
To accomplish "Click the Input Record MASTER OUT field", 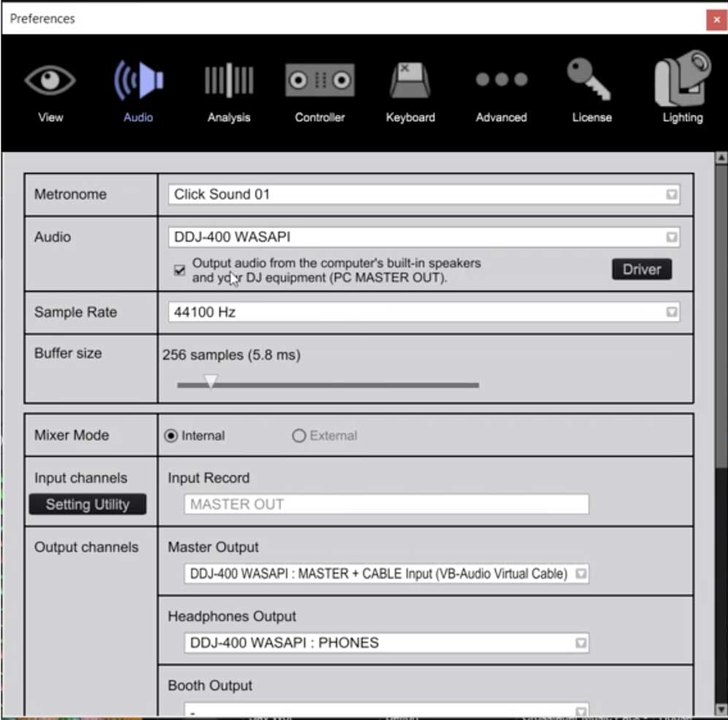I will (x=386, y=505).
